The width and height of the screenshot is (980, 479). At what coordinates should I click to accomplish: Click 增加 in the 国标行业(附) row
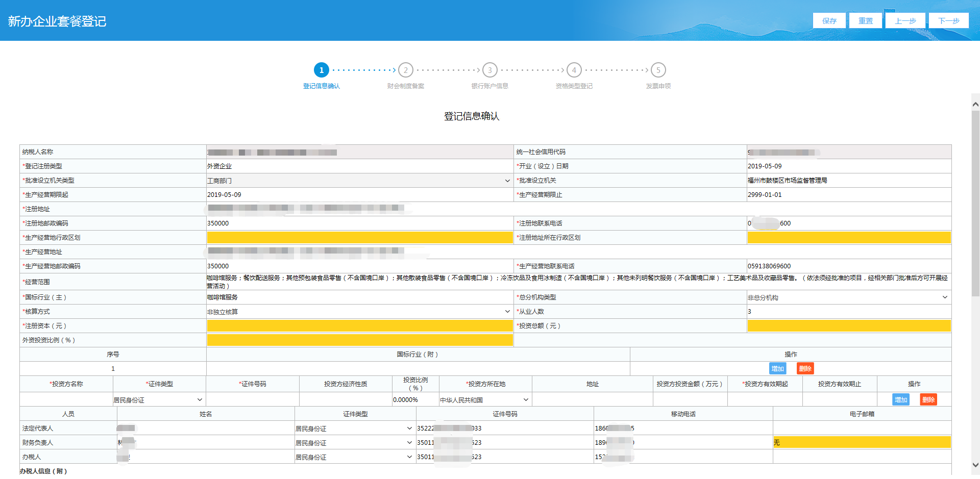point(777,368)
